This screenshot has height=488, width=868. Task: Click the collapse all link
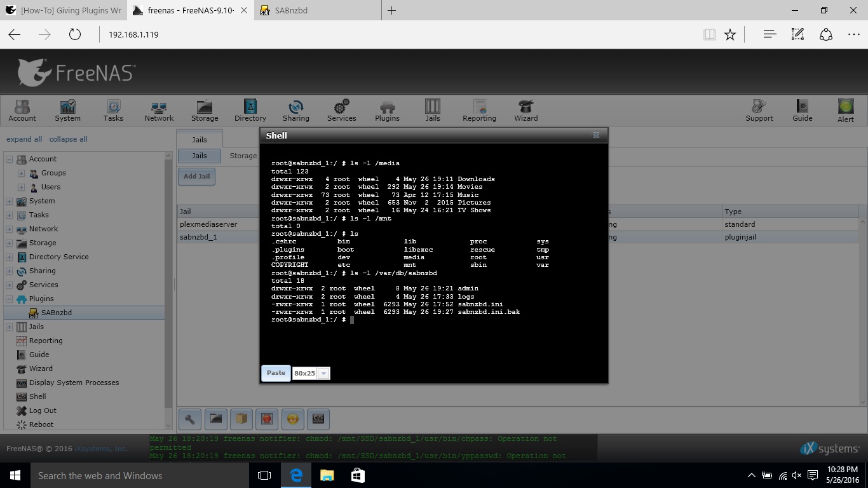(x=68, y=139)
